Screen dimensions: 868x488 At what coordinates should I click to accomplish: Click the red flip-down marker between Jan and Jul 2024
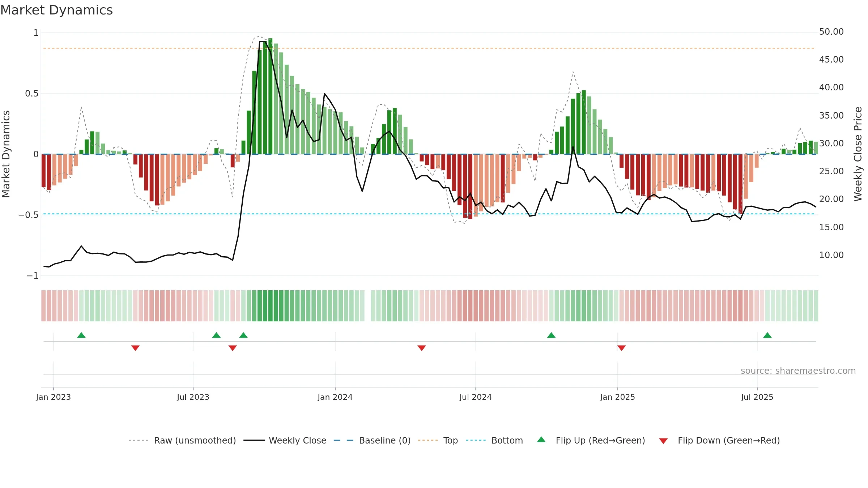(x=422, y=348)
